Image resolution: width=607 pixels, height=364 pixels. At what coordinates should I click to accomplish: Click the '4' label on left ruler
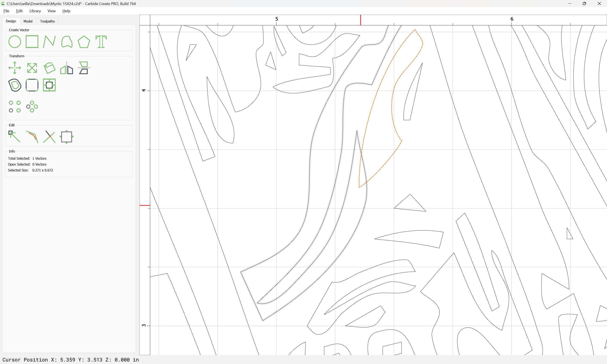coord(144,91)
